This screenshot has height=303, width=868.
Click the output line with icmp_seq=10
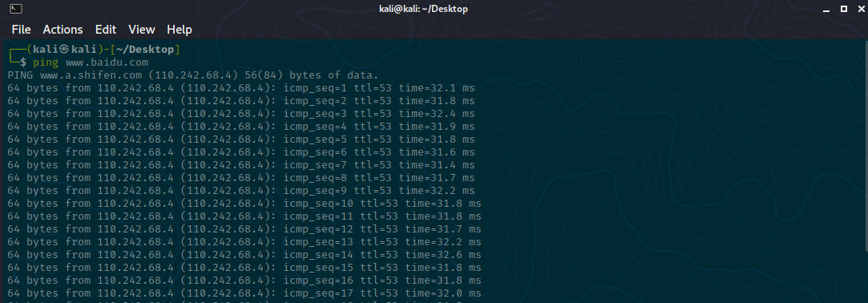click(x=244, y=204)
